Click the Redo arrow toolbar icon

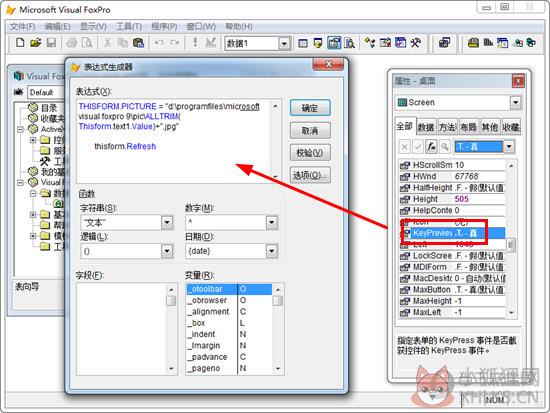coord(174,43)
